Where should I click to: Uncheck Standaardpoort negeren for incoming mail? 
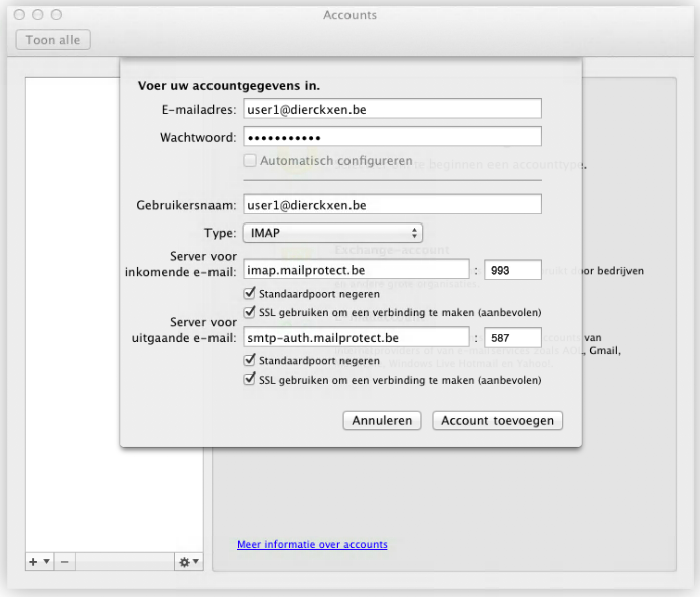point(250,293)
